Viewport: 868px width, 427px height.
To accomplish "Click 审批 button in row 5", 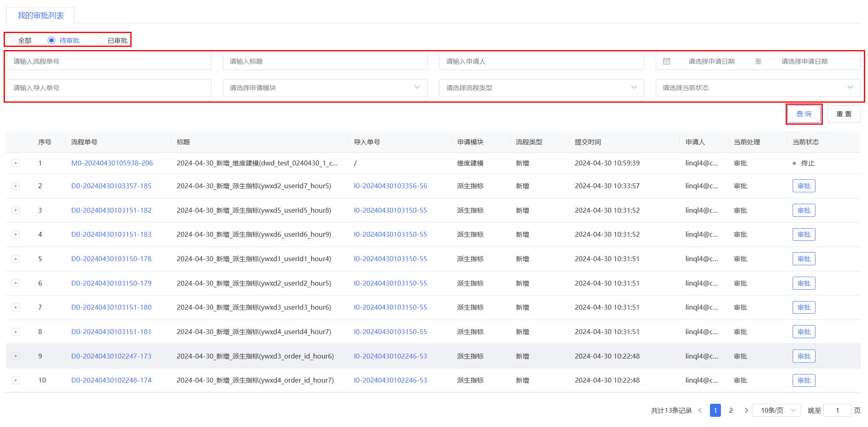I will click(x=804, y=259).
